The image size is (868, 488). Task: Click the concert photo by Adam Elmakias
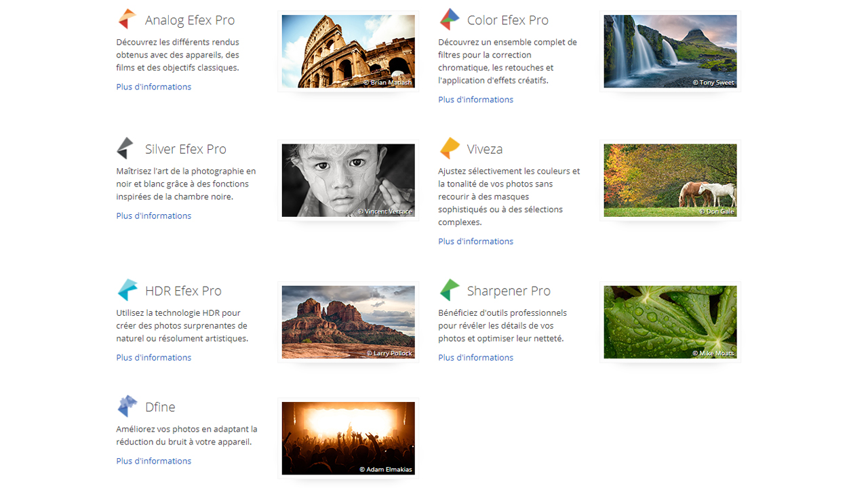point(349,439)
